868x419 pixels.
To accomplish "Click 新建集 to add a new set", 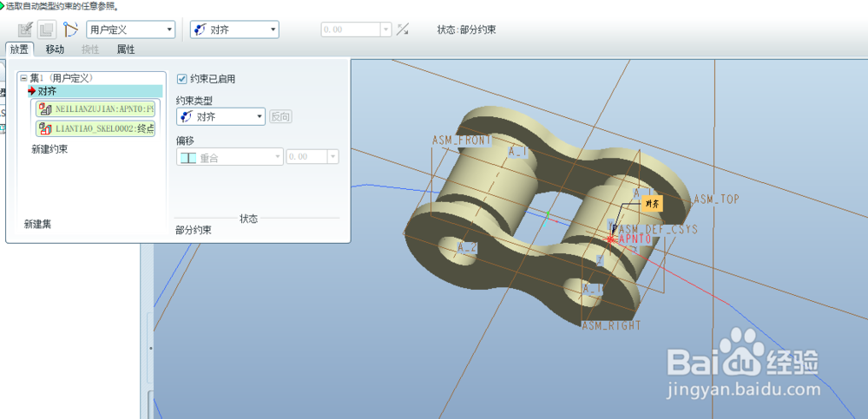I will pos(37,224).
